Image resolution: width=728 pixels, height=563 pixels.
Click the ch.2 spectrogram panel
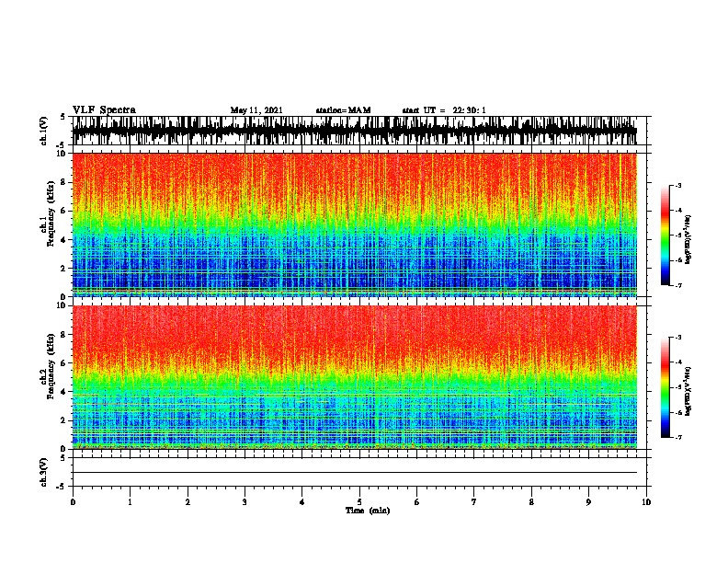(x=355, y=377)
